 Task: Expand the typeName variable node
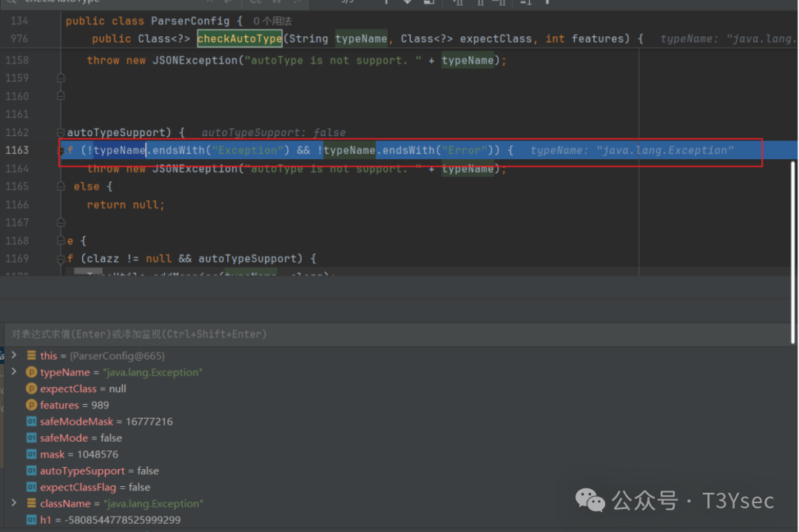13,372
